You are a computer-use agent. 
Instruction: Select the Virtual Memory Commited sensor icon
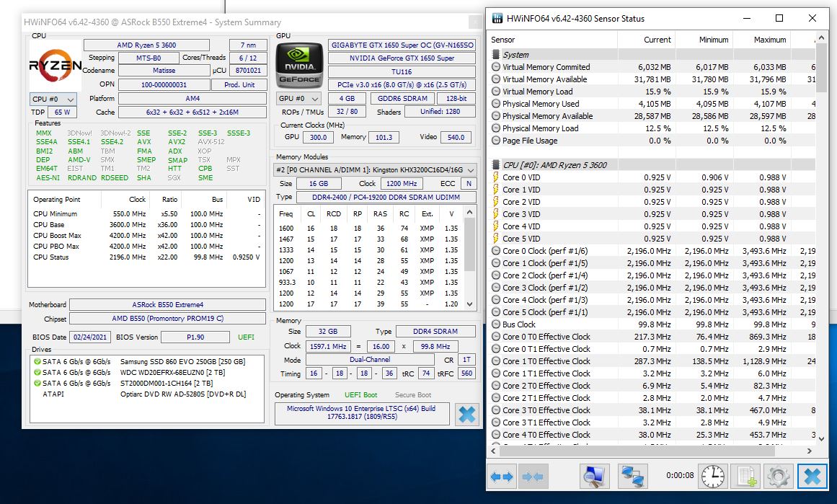[496, 67]
